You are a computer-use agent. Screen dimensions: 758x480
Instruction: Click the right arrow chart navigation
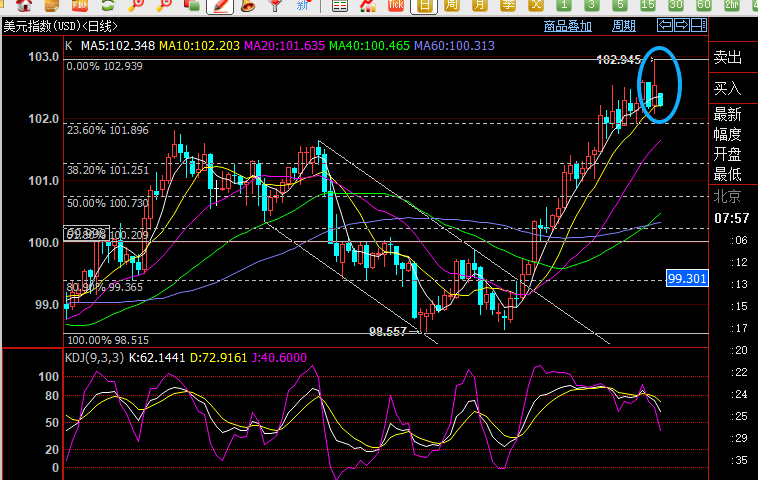tap(682, 25)
